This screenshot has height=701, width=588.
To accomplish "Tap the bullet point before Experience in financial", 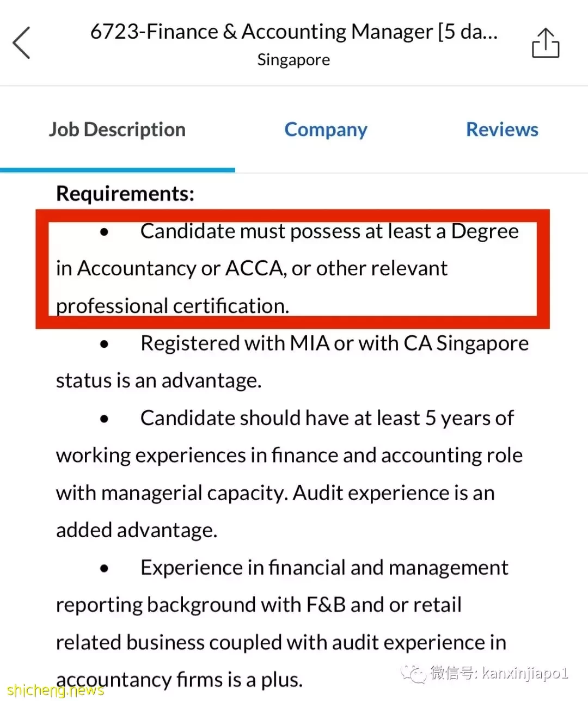I will click(104, 569).
